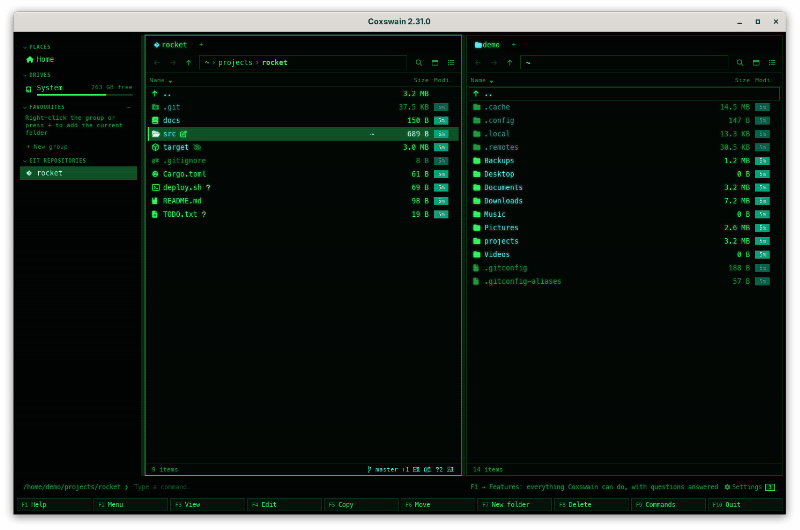
Task: Select the System drive in sidebar
Action: (x=79, y=88)
